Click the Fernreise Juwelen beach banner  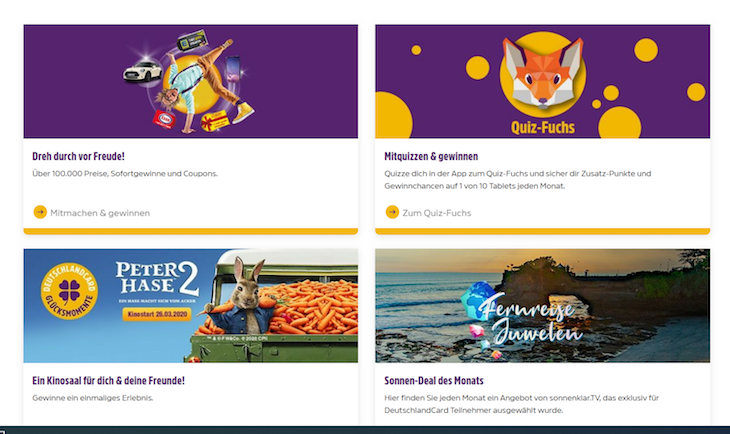(543, 305)
